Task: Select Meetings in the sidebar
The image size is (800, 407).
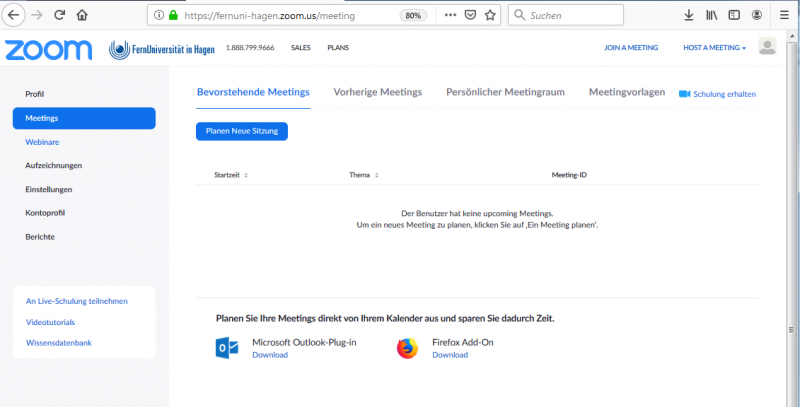Action: point(84,118)
